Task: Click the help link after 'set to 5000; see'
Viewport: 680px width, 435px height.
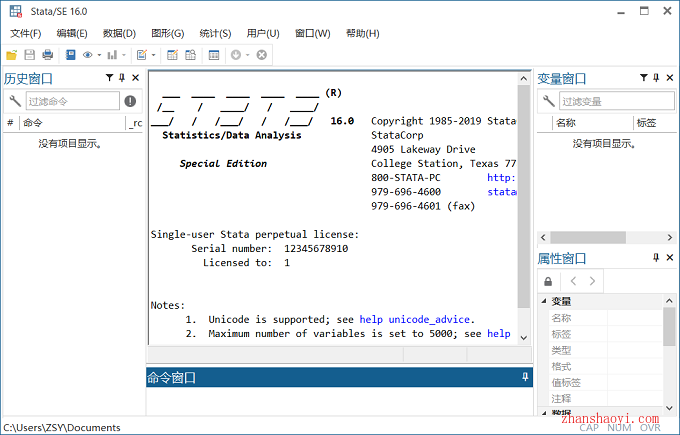Action: coord(499,334)
